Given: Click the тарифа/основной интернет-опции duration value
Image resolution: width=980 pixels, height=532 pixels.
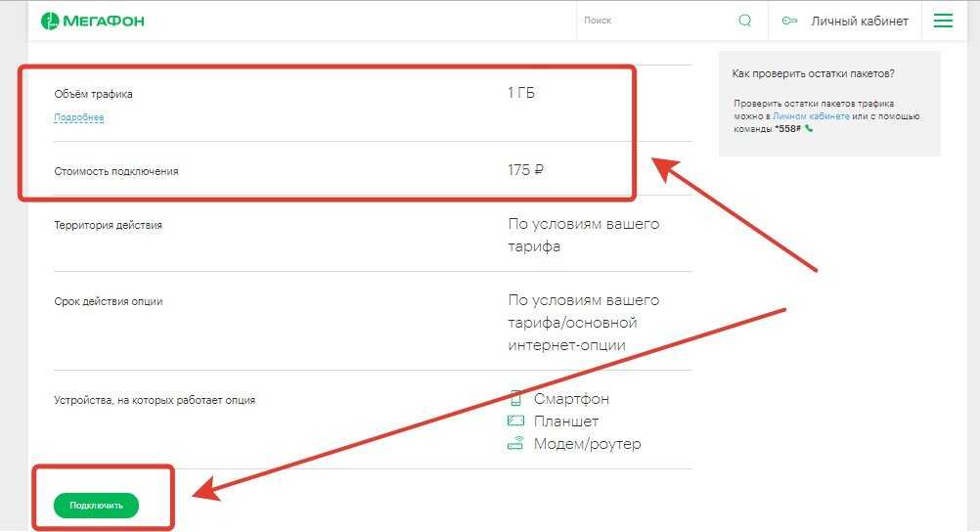Looking at the screenshot, I should click(x=572, y=333).
